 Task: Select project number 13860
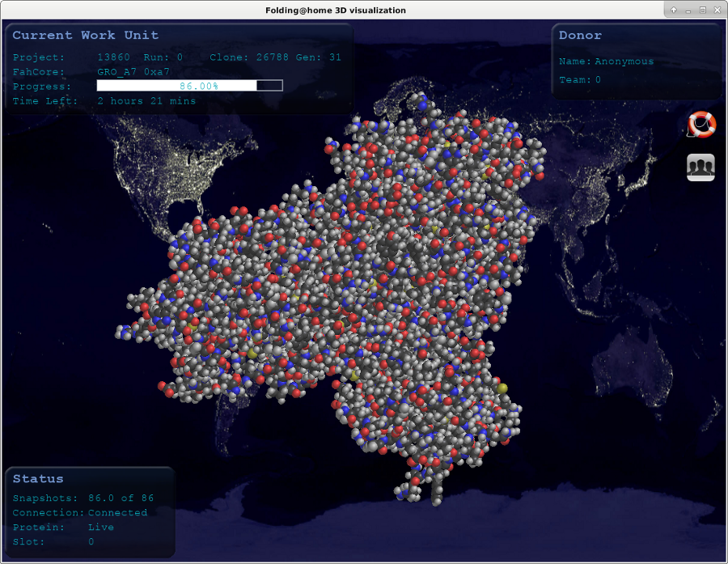click(113, 57)
